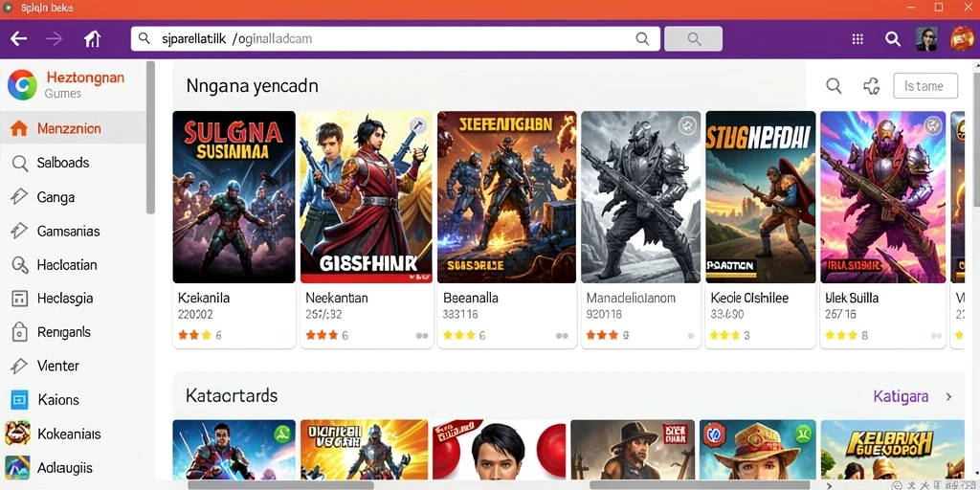Click the Heztongnan Gumes logo
This screenshot has height=490, width=980.
(23, 85)
